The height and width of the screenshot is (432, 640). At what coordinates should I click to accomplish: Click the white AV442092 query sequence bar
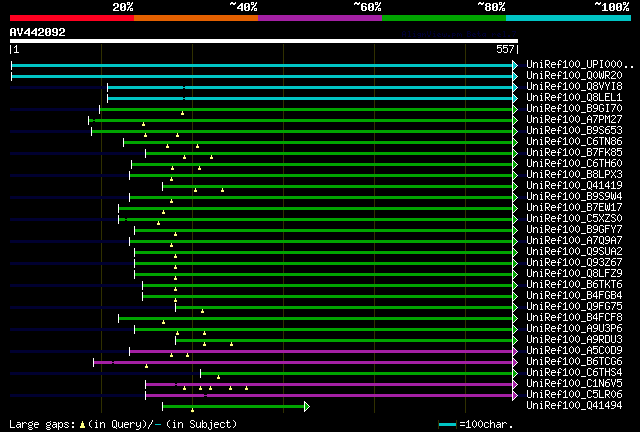coord(264,41)
